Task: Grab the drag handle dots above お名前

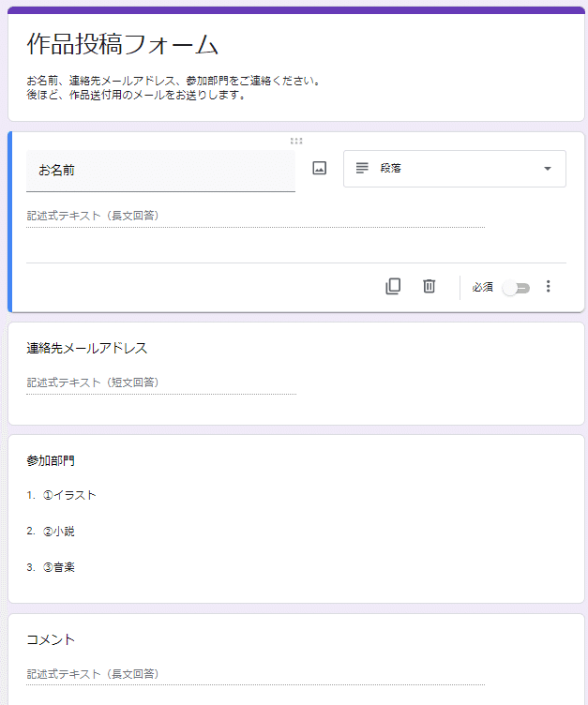Action: coord(296,141)
